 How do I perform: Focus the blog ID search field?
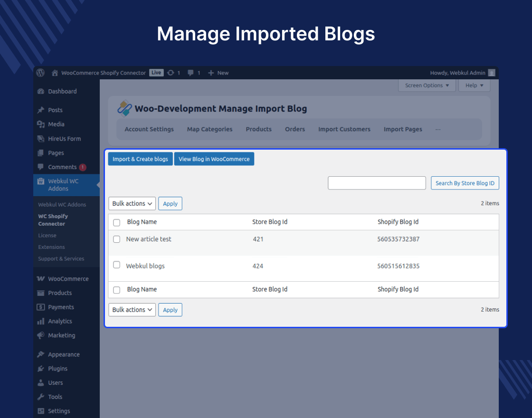377,183
